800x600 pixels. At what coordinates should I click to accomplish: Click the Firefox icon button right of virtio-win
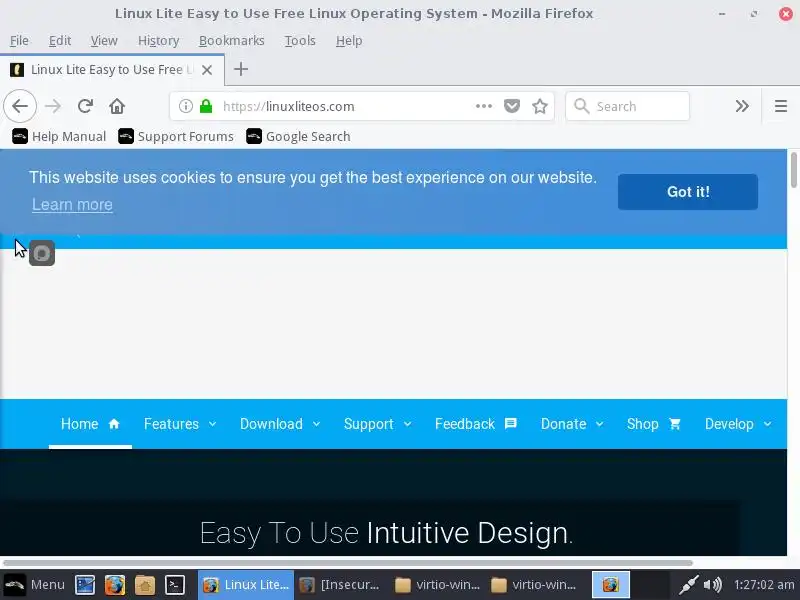pyautogui.click(x=611, y=585)
